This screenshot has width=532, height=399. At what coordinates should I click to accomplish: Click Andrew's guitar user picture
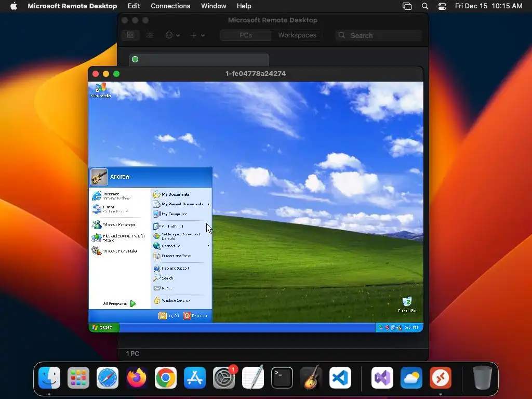coord(99,177)
